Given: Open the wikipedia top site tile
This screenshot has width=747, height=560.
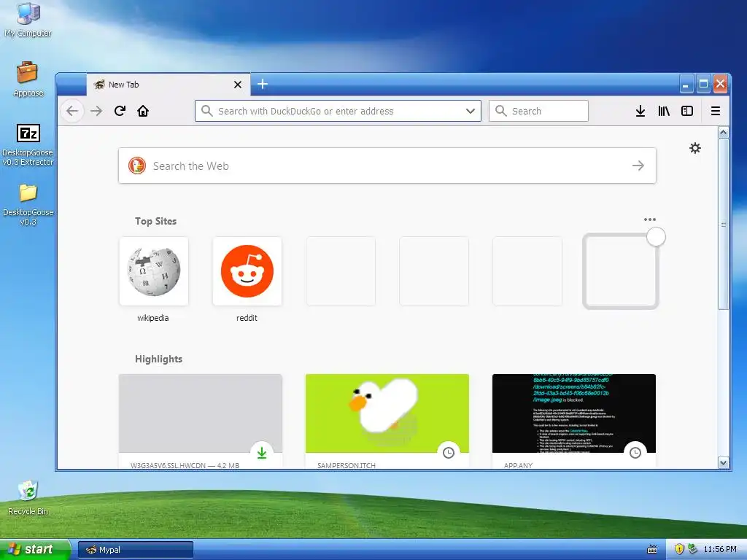Looking at the screenshot, I should click(x=154, y=271).
